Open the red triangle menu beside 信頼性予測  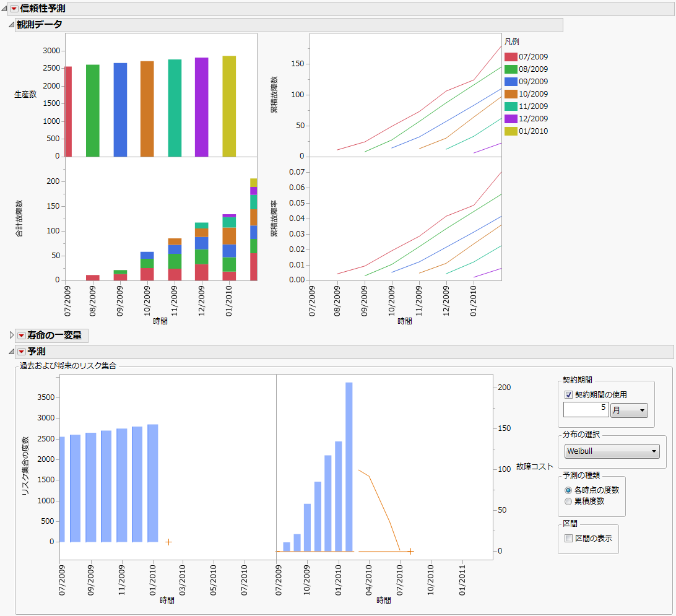(14, 9)
